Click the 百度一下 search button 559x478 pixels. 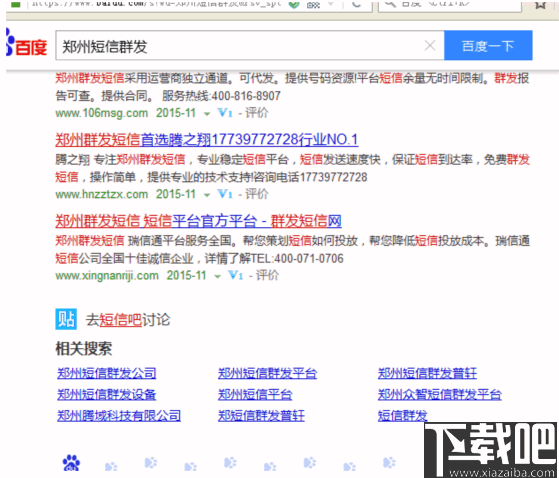tap(488, 46)
